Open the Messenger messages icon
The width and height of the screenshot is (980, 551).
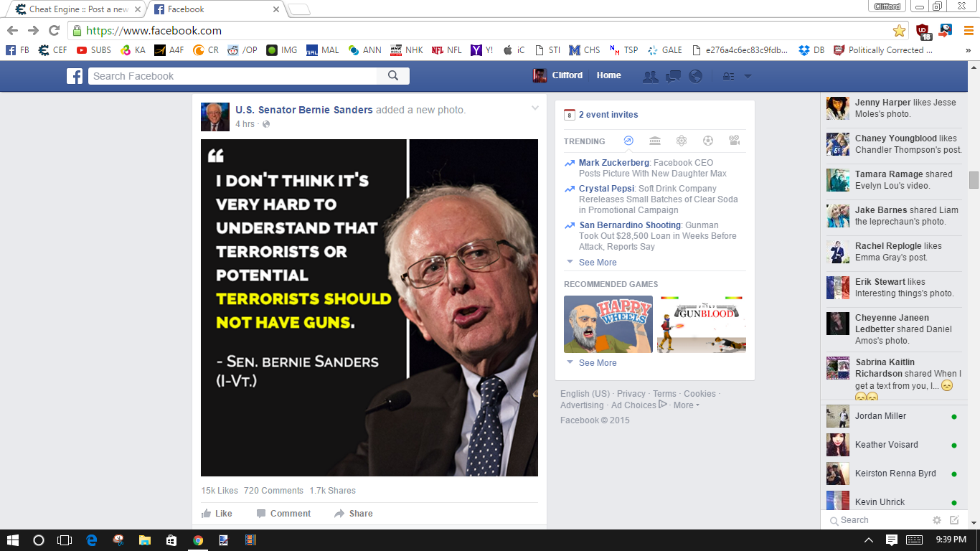(672, 76)
